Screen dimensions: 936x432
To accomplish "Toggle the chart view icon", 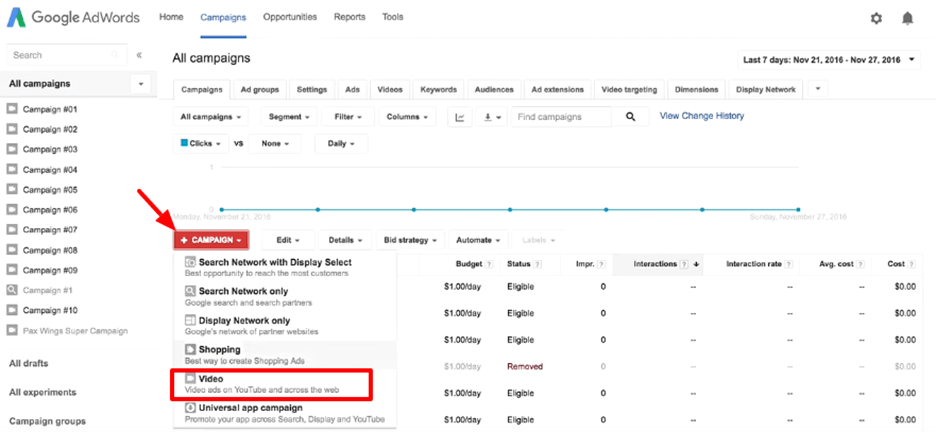I will [x=460, y=117].
